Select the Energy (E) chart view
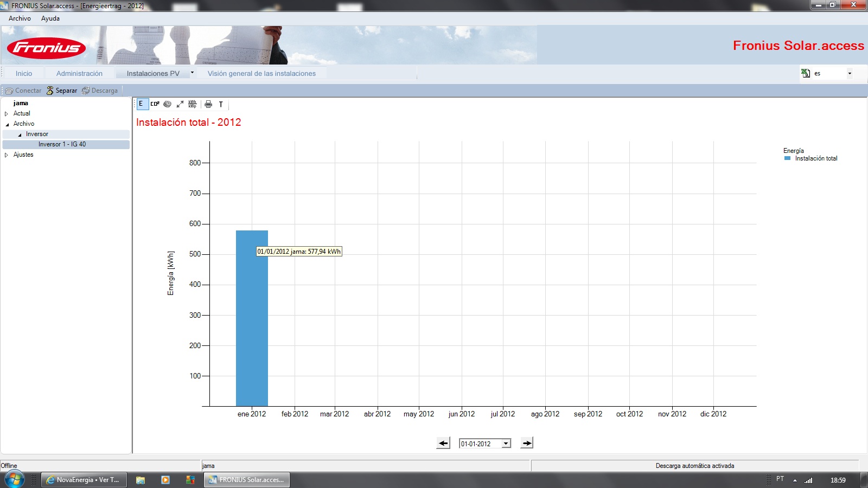 [x=142, y=104]
